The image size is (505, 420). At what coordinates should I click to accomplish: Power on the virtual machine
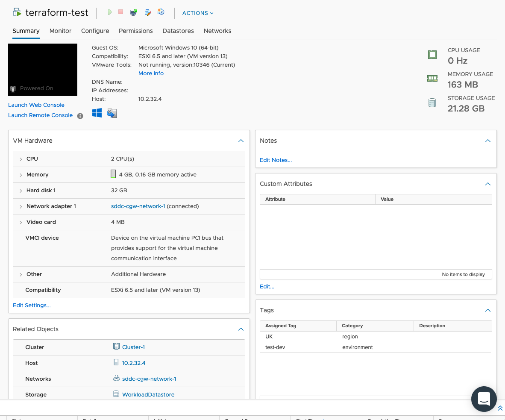110,12
